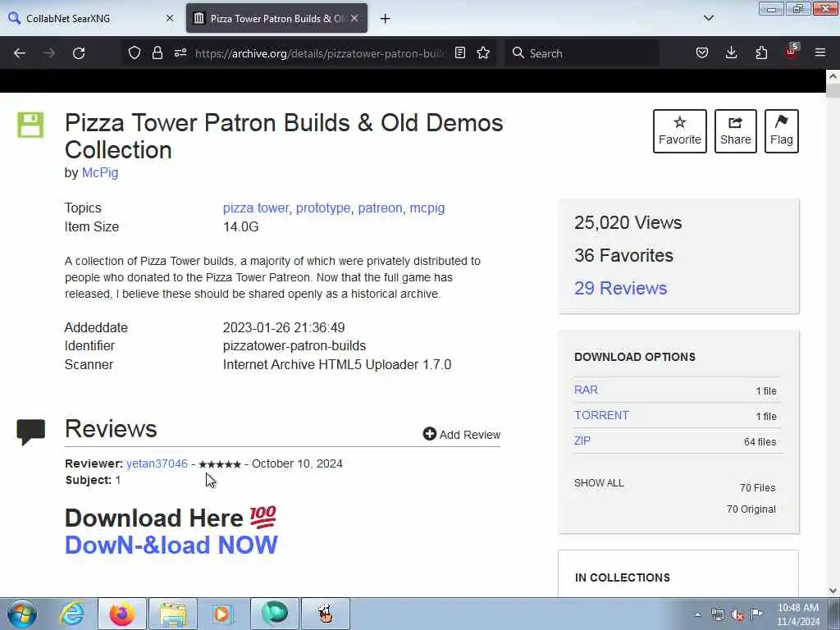Click the green round app taskbar icon
840x630 pixels.
coord(274,614)
